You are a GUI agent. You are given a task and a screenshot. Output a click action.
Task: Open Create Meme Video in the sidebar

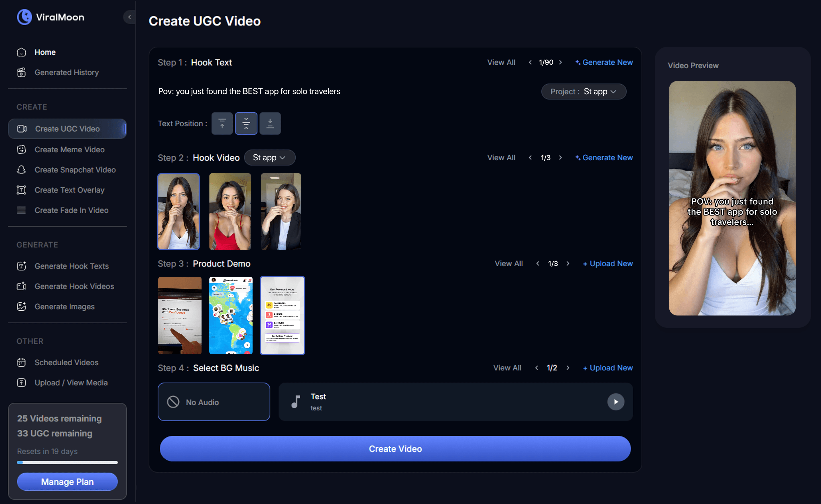point(69,150)
